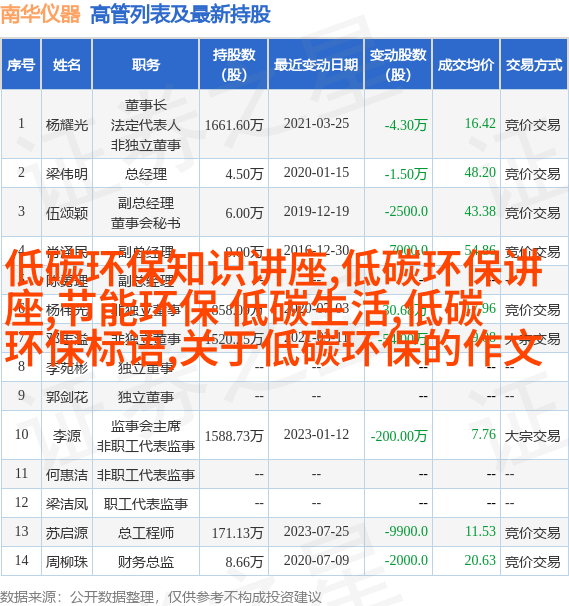The height and width of the screenshot is (606, 569).
Task: Click the 姓名 column header
Action: click(66, 65)
